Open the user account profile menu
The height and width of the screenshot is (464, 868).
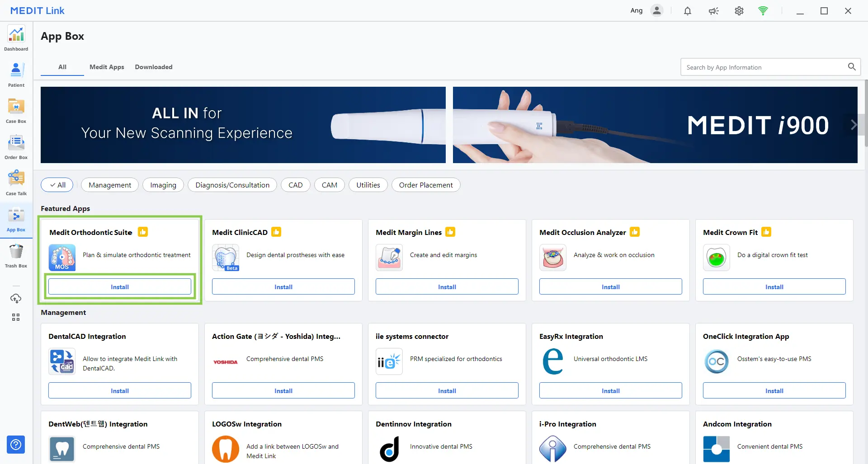(656, 11)
